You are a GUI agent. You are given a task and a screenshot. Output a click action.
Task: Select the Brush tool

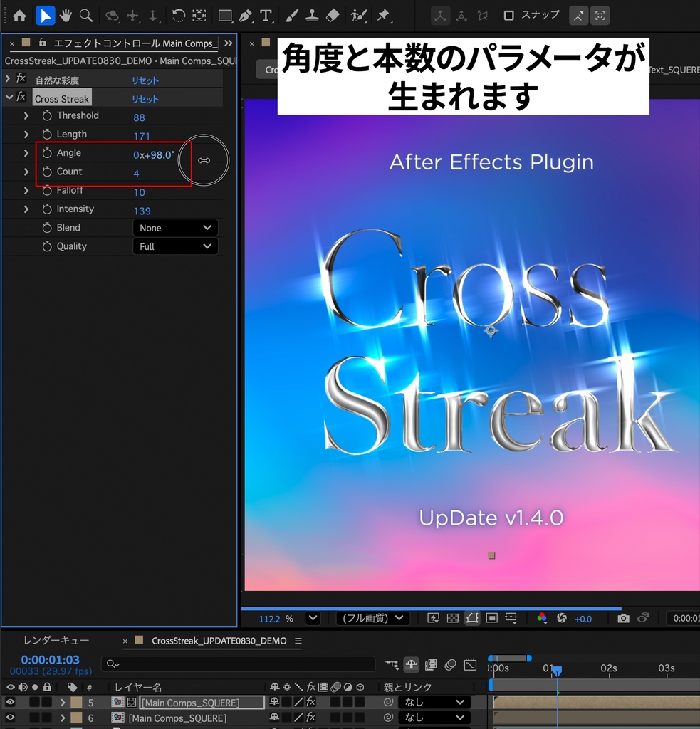(291, 16)
